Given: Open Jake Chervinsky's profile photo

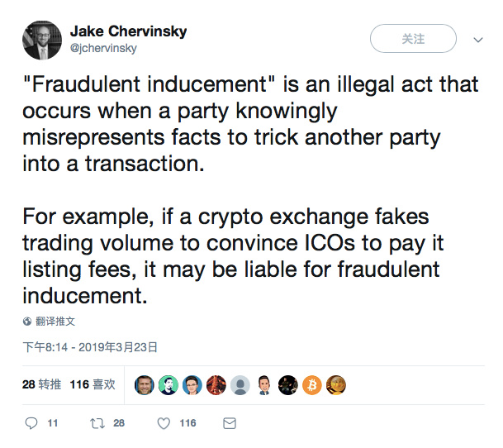Looking at the screenshot, I should click(x=42, y=41).
